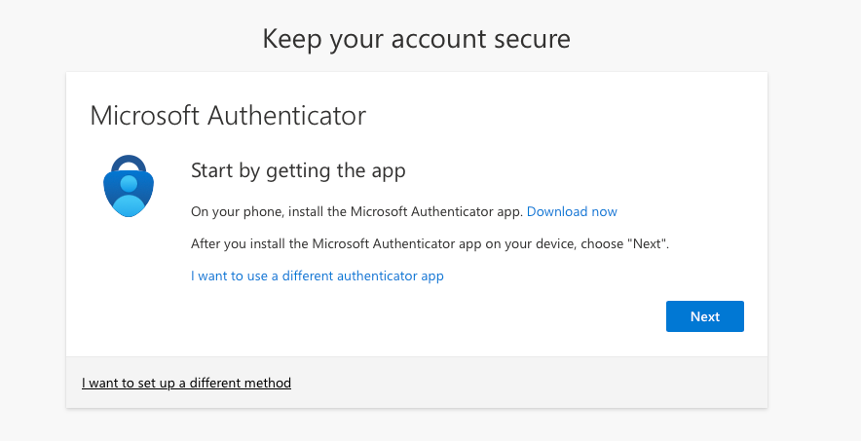Click the On your phone install instruction sentence

tap(356, 212)
